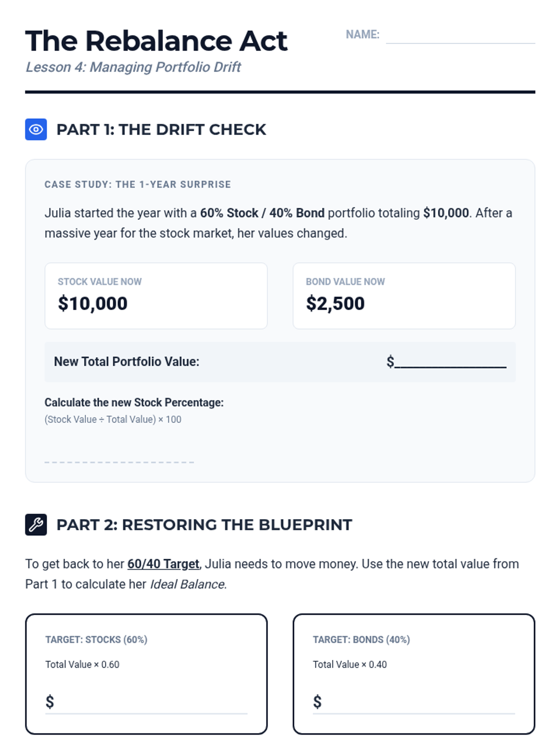Select the Stock Value Now card
Viewport: 560px width, 747px height.
coord(156,296)
